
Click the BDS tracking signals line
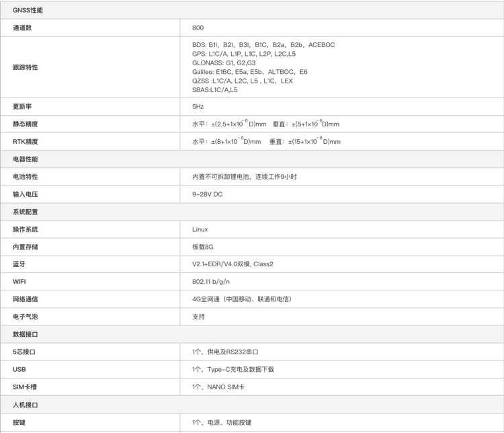(x=263, y=45)
